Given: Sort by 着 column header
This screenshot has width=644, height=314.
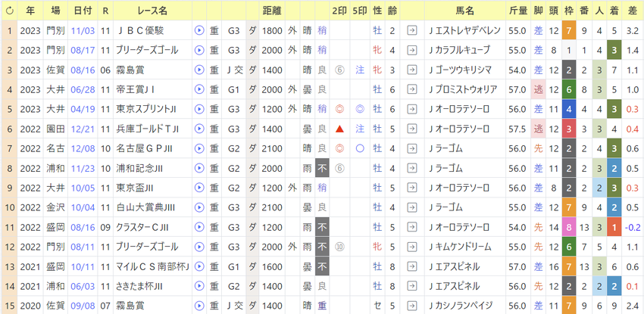Looking at the screenshot, I should click(x=614, y=11).
